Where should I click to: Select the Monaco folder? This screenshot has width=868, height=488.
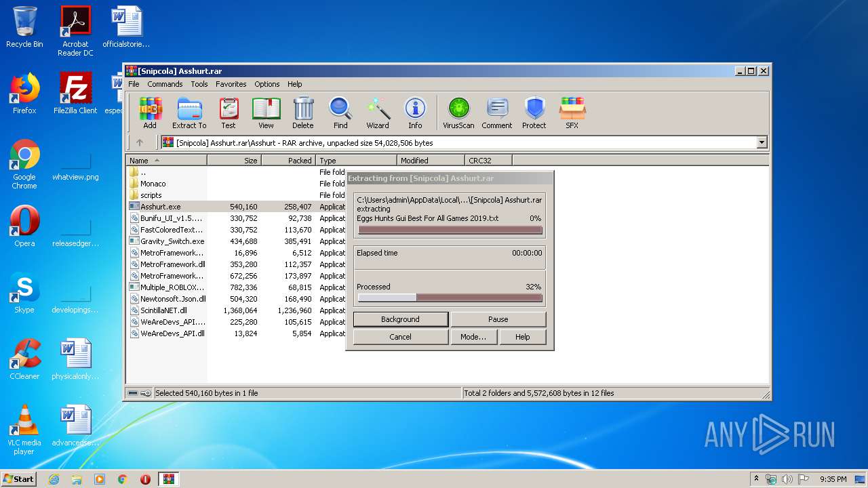point(153,184)
